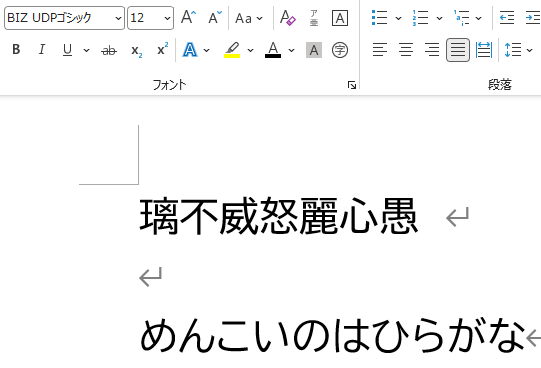Viewport: 541px width, 368px height.
Task: Expand multilevel list options arrow
Action: (479, 18)
